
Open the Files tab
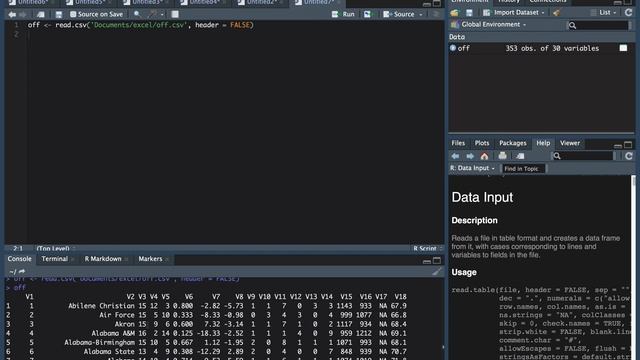[458, 143]
